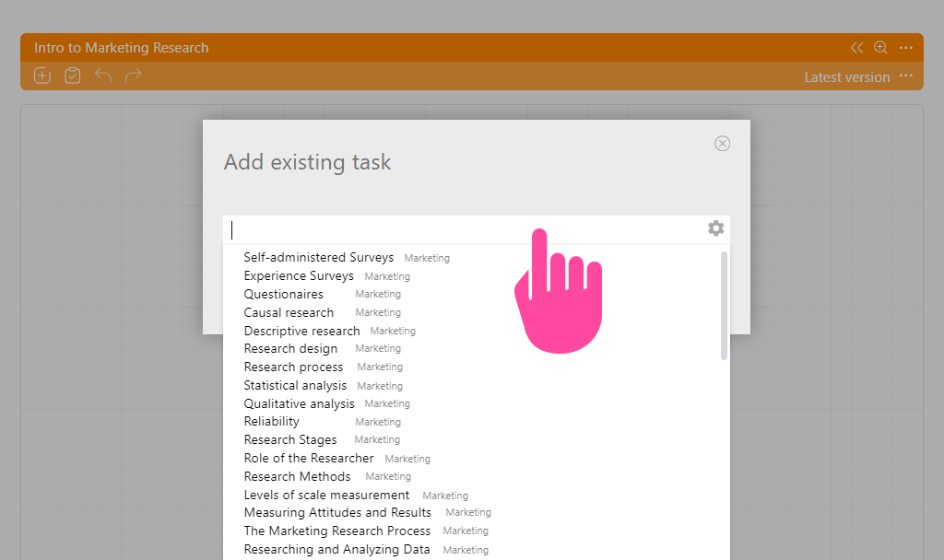Viewport: 944px width, 560px height.
Task: Open header more options ellipsis
Action: tap(906, 48)
